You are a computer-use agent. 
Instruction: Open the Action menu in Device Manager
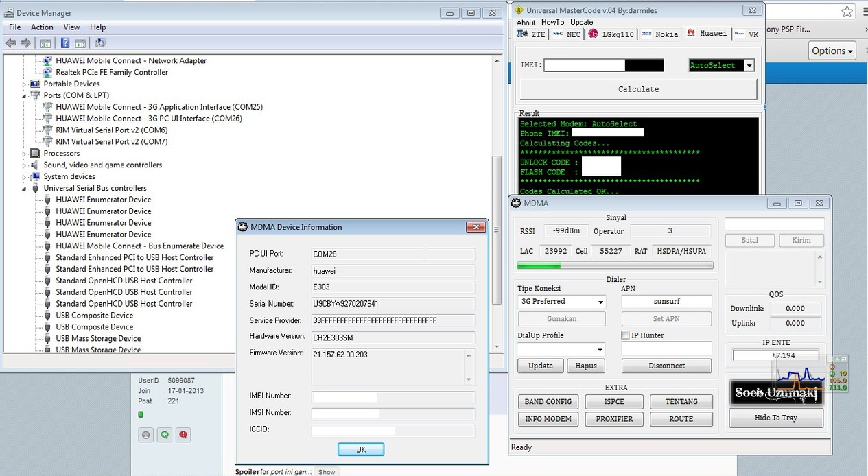[x=42, y=27]
